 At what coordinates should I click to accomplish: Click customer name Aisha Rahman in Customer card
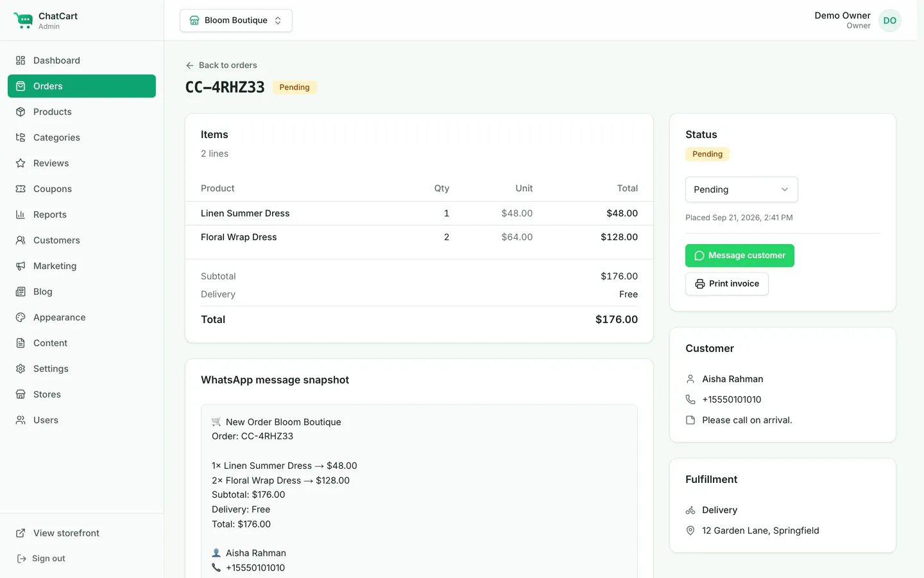[x=733, y=379]
